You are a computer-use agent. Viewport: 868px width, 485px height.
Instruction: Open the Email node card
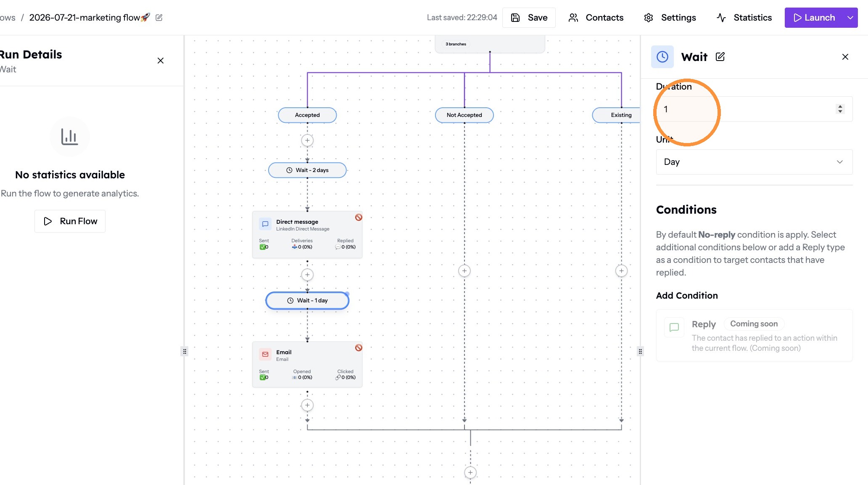point(307,365)
